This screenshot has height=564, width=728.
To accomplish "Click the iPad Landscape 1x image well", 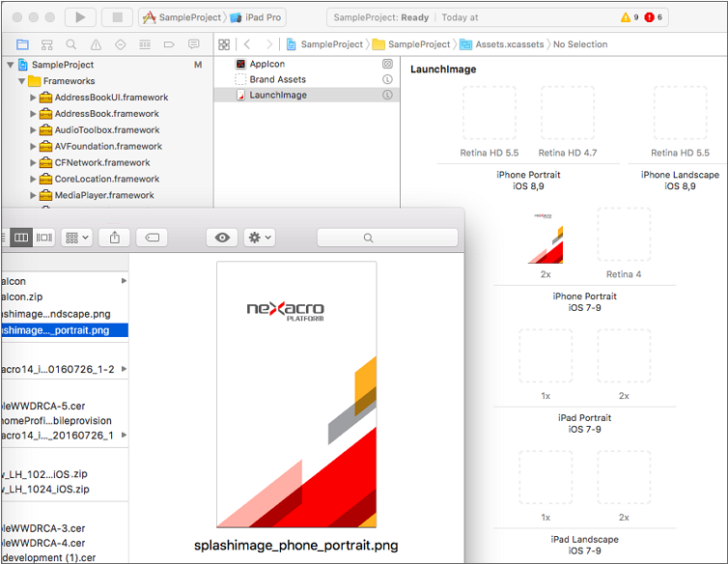I will [546, 477].
